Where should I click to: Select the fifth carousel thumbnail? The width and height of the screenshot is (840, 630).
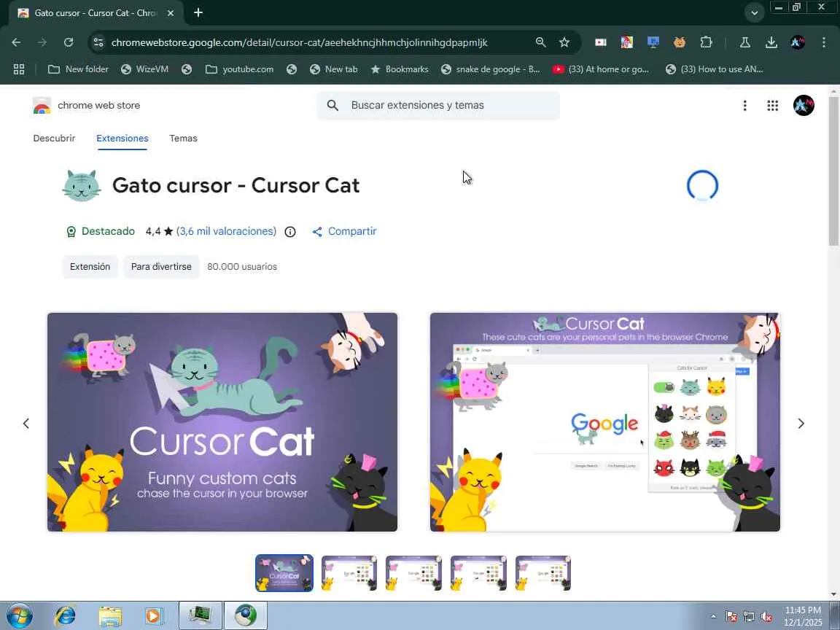[x=543, y=573]
